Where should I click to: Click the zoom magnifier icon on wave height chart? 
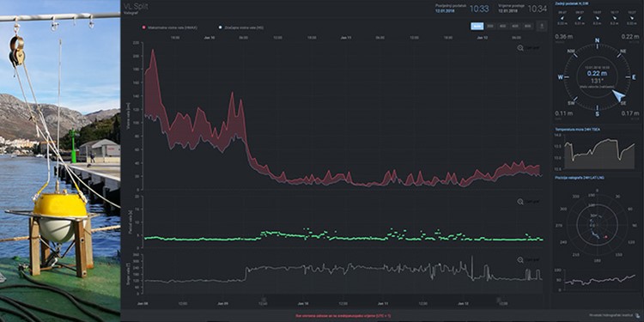tap(520, 48)
